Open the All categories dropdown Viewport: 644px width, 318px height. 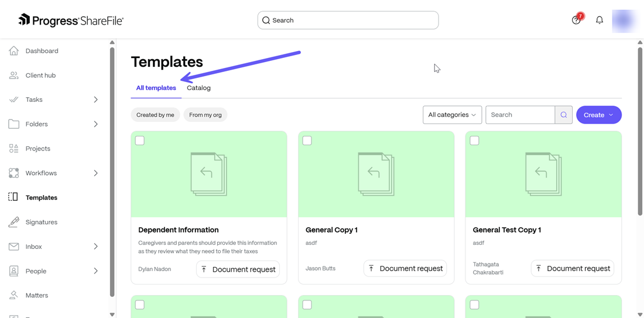452,115
